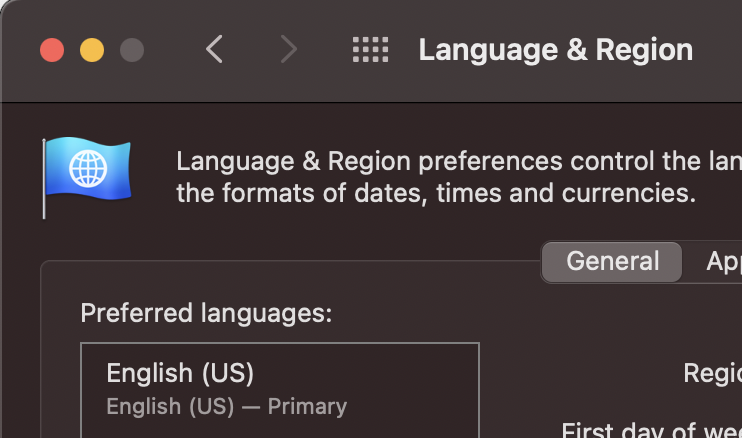Click the Language & Region window title

click(x=555, y=49)
